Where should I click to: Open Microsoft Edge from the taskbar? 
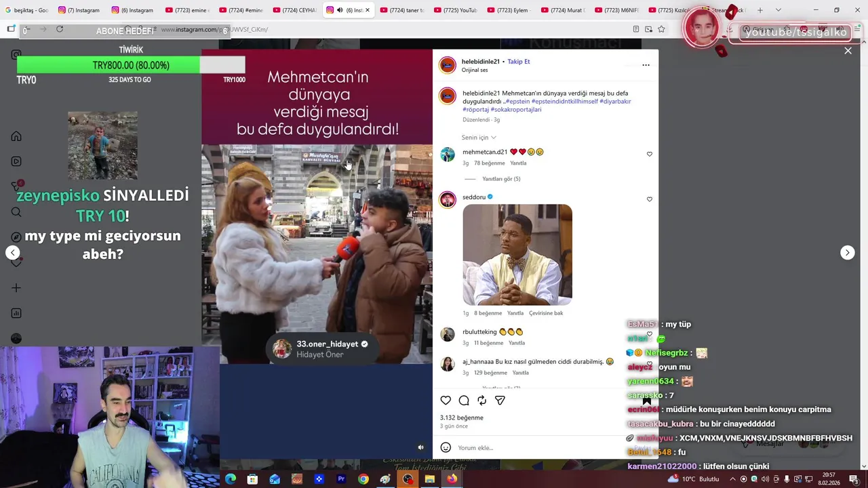click(x=231, y=479)
